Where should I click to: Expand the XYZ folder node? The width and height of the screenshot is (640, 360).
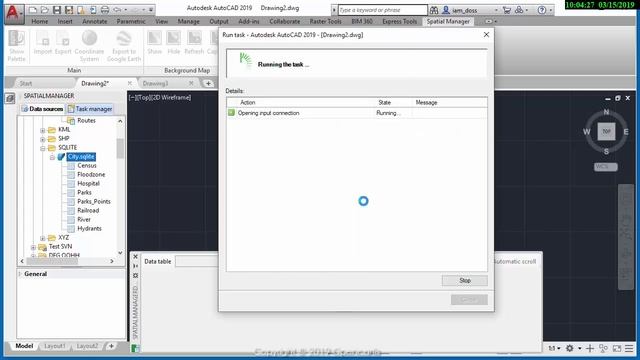[42, 238]
